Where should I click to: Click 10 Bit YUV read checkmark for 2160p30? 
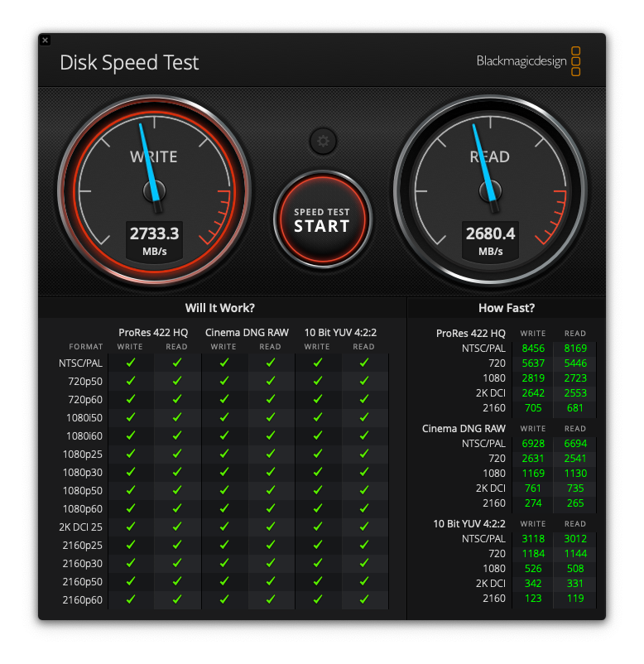click(x=364, y=563)
